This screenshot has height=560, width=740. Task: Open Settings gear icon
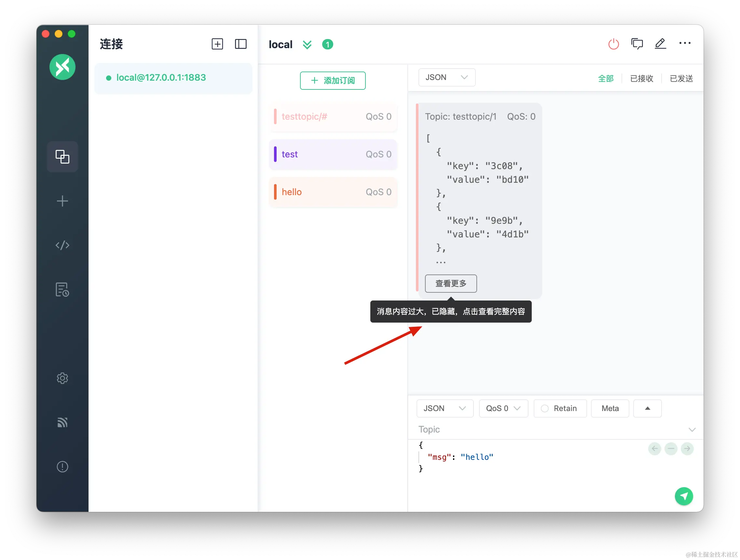pos(62,378)
